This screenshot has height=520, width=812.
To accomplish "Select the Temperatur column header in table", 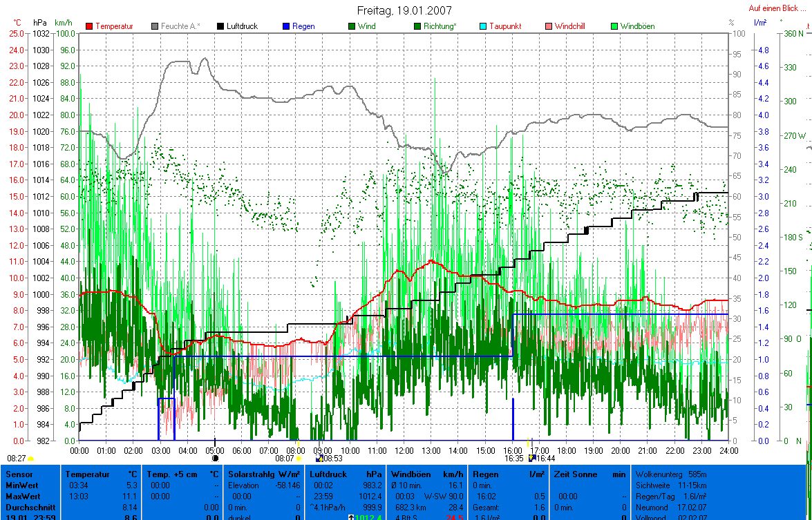I will (x=88, y=474).
